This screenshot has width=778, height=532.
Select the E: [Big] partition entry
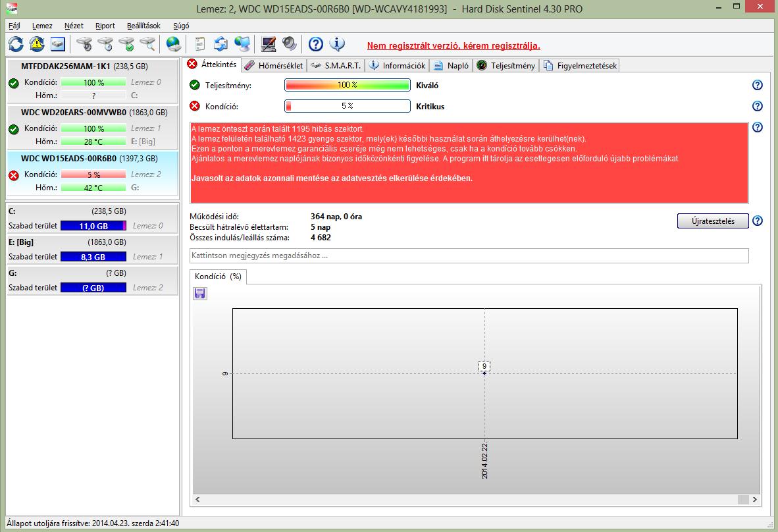[x=92, y=250]
